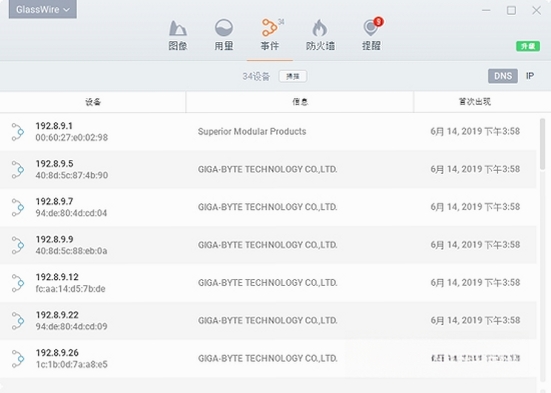Click device icon for 192.8.9.5
The height and width of the screenshot is (393, 551).
[x=18, y=169]
